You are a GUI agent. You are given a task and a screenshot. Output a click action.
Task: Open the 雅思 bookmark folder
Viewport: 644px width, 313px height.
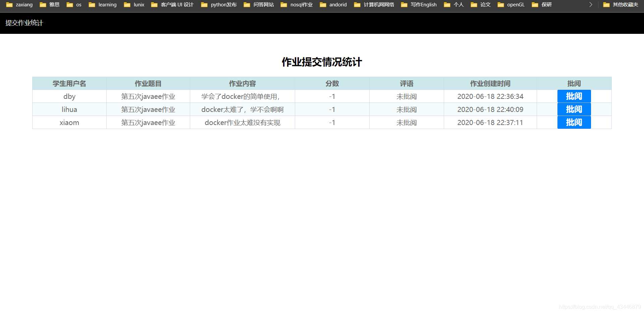pyautogui.click(x=50, y=5)
